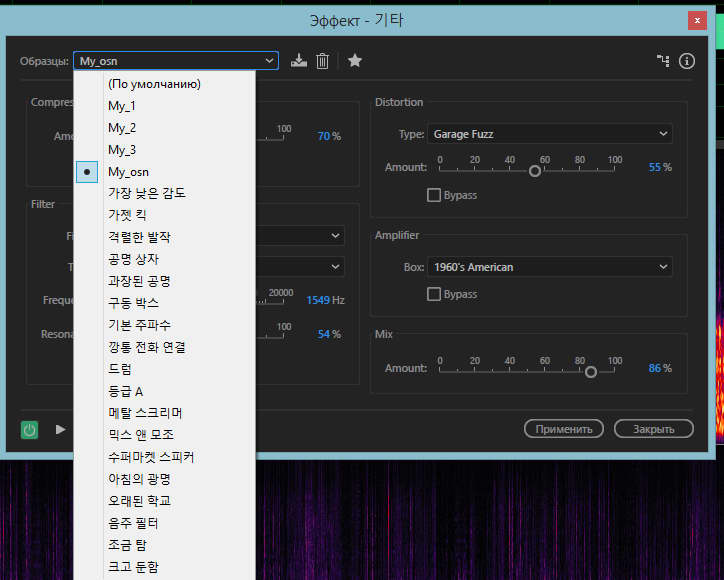Click the save preset icon
724x580 pixels.
click(x=299, y=61)
